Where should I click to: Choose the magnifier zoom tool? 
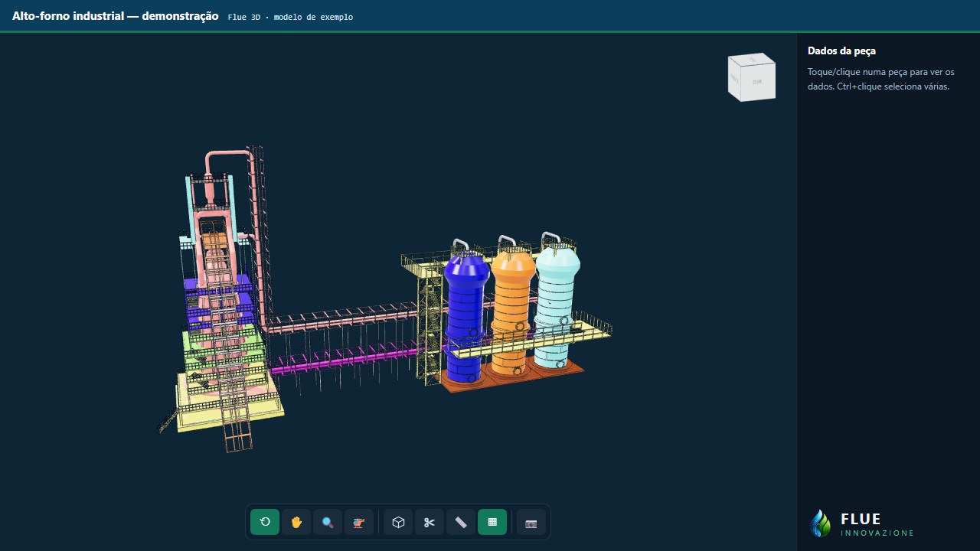click(x=328, y=522)
